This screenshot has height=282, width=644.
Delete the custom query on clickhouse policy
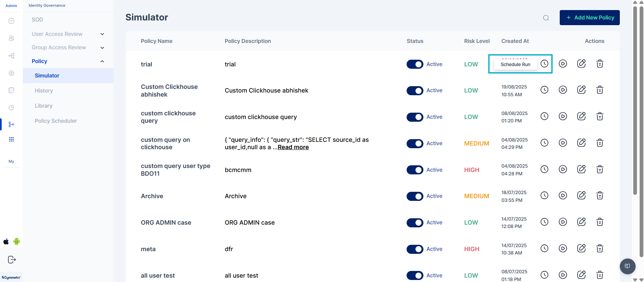pos(600,143)
